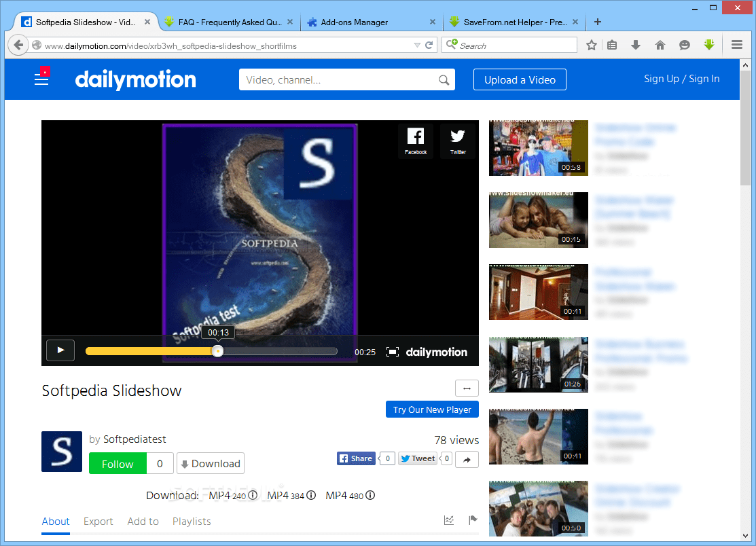Image resolution: width=756 pixels, height=546 pixels.
Task: Open the chat smiley toolbar icon
Action: click(684, 45)
